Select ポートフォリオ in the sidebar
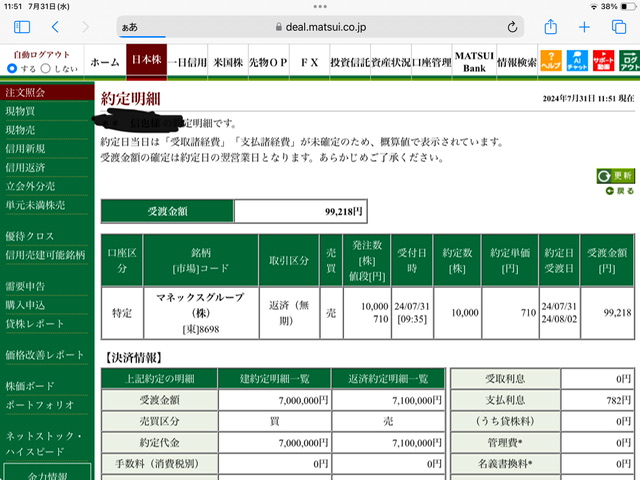The height and width of the screenshot is (480, 640). [40, 404]
